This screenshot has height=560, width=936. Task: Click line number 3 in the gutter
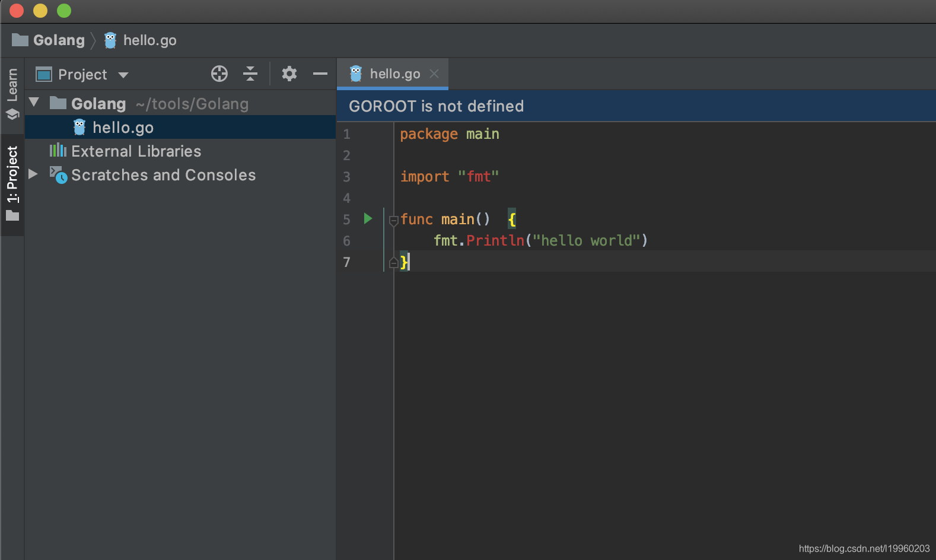click(x=346, y=177)
